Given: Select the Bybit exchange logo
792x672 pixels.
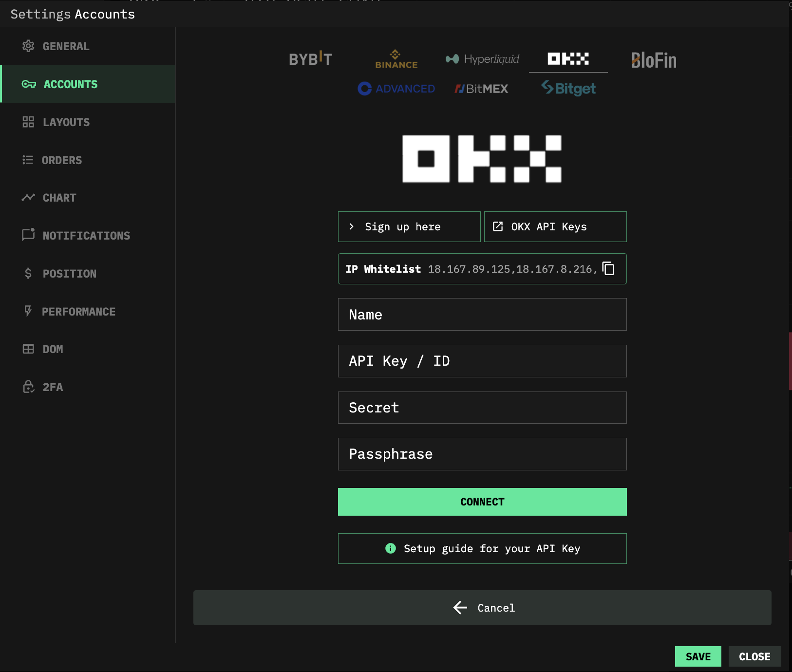Looking at the screenshot, I should click(310, 59).
